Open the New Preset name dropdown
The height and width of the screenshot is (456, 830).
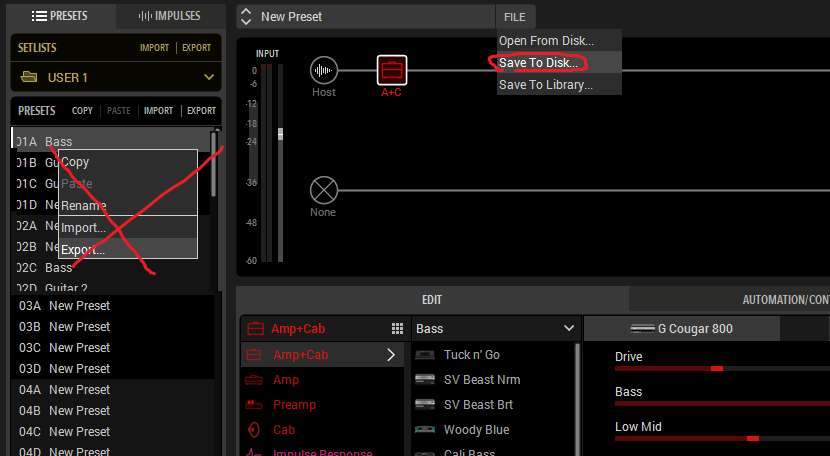pyautogui.click(x=366, y=16)
